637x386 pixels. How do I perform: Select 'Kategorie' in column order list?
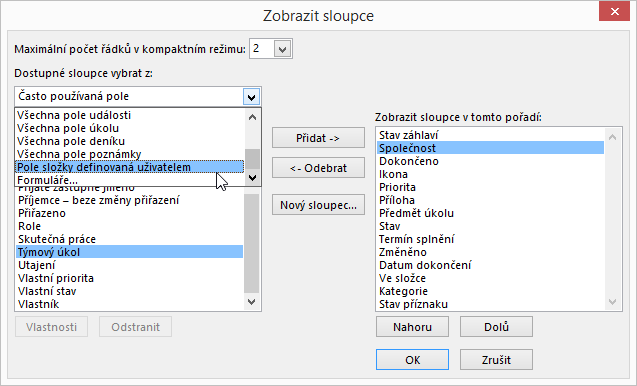(x=490, y=291)
